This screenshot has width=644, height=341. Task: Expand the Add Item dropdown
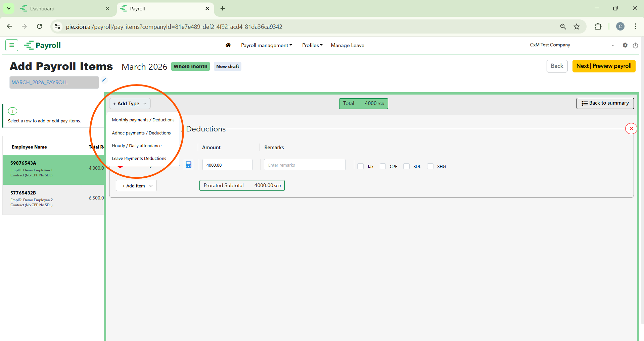(136, 186)
